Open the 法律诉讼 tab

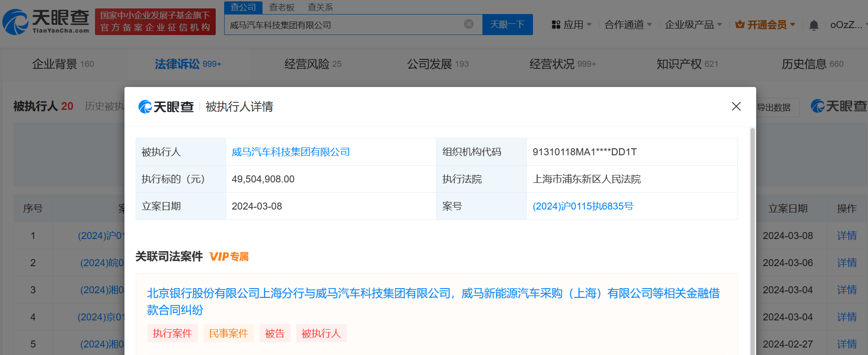click(x=188, y=64)
